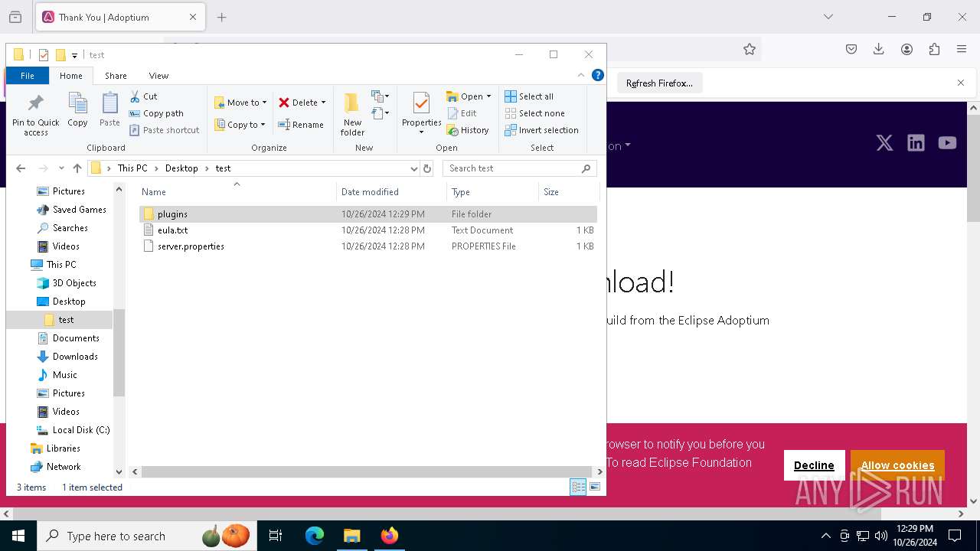Go back in Explorer navigation
The height and width of the screenshot is (551, 980).
21,168
